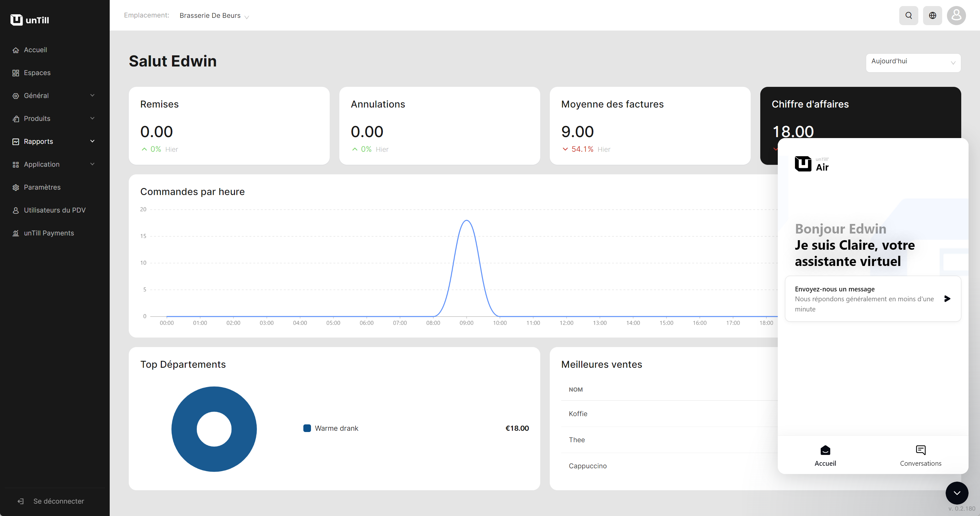Open the user profile avatar
Screen dimensions: 980x516
point(956,16)
